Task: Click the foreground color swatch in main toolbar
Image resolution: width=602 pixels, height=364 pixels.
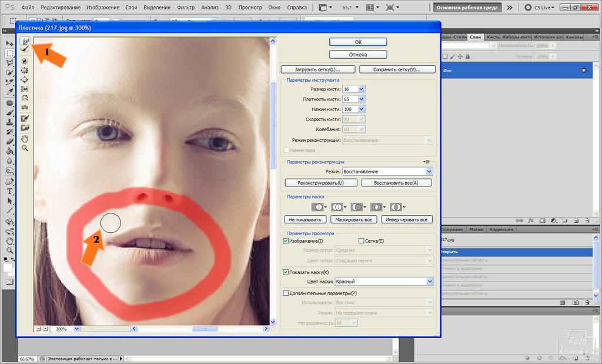Action: click(7, 267)
